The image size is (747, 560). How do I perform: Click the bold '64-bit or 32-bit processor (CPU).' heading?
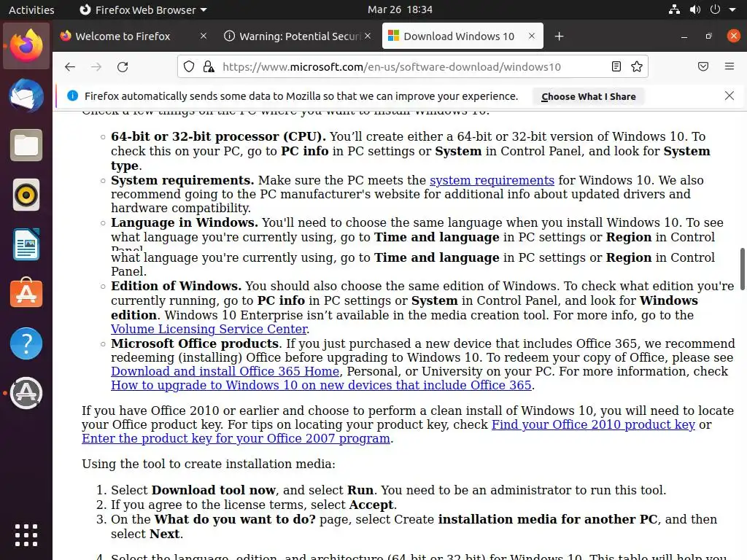coord(218,136)
